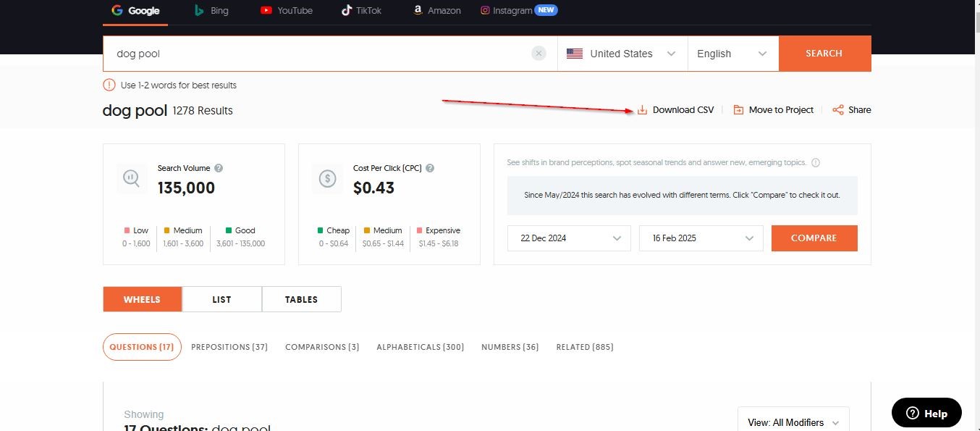Viewport: 980px width, 431px height.
Task: Open the English language dropdown
Action: click(732, 54)
